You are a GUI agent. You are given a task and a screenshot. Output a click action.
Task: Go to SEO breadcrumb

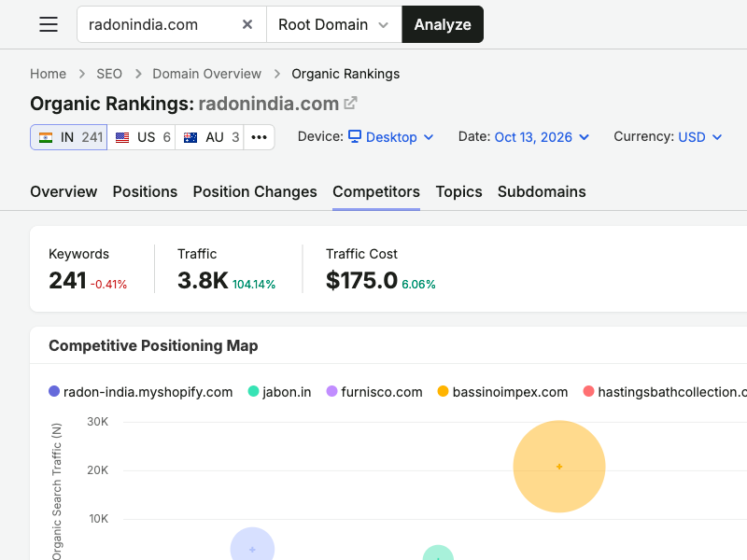109,74
